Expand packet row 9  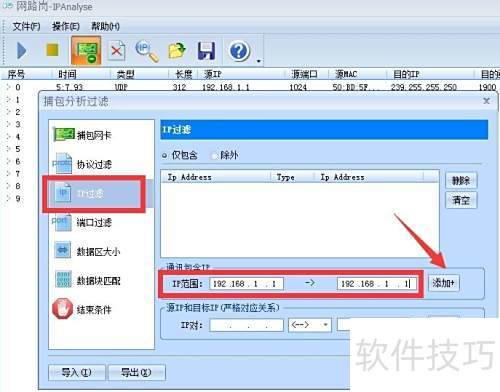8,198
